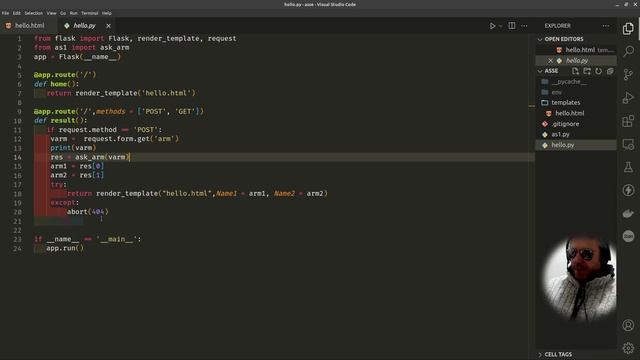This screenshot has width=640, height=360.
Task: Open run button dropdown arrow
Action: (500, 26)
